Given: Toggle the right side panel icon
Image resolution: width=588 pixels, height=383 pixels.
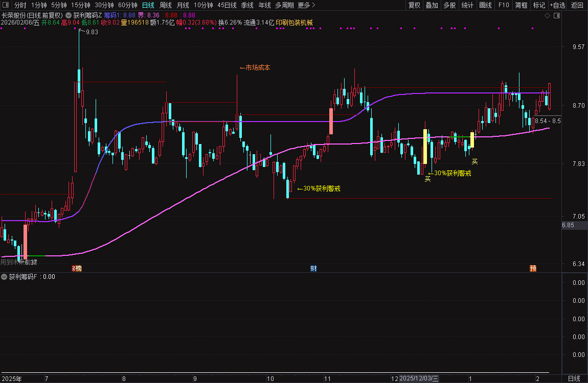Looking at the screenshot, I should pyautogui.click(x=557, y=16).
